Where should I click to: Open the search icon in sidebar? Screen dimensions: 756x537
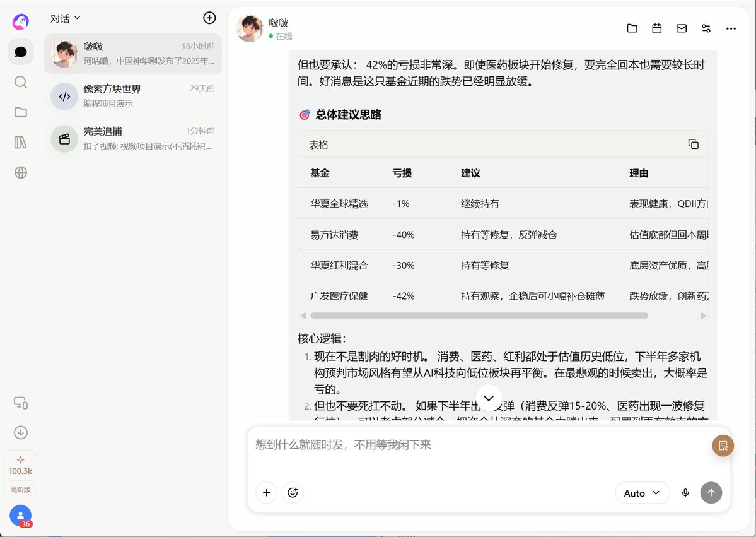pos(21,82)
